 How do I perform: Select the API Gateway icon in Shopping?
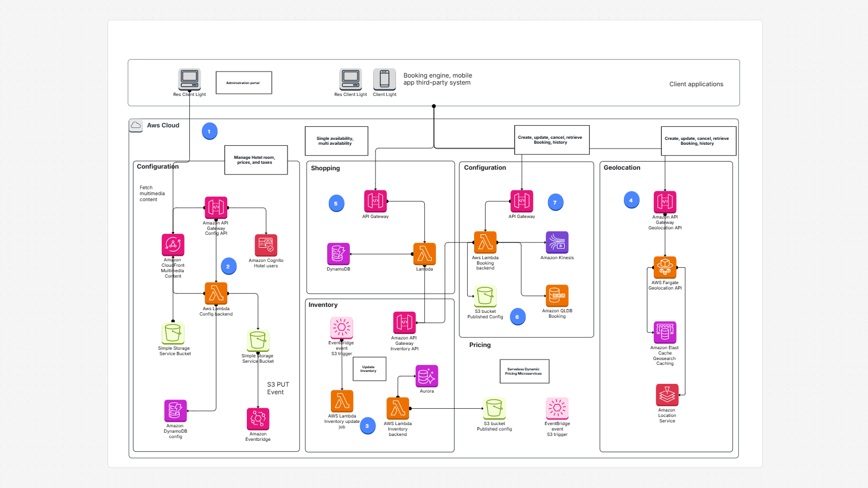coord(375,201)
